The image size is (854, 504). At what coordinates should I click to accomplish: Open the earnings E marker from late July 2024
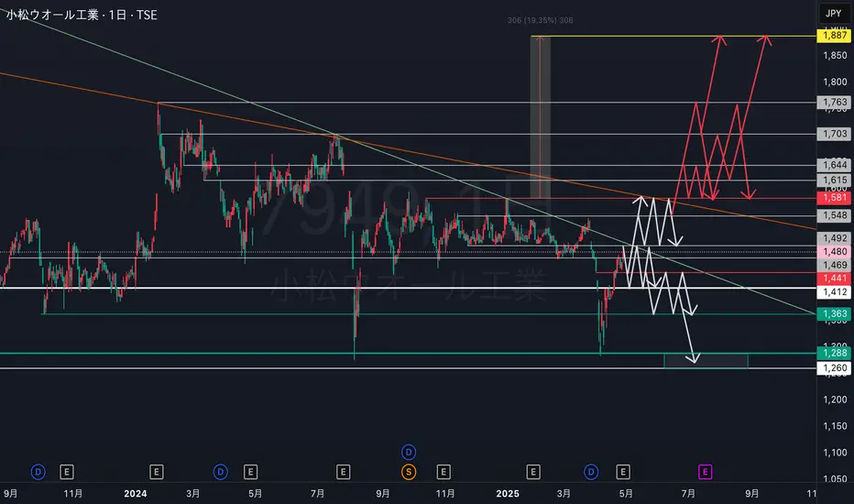[x=343, y=472]
